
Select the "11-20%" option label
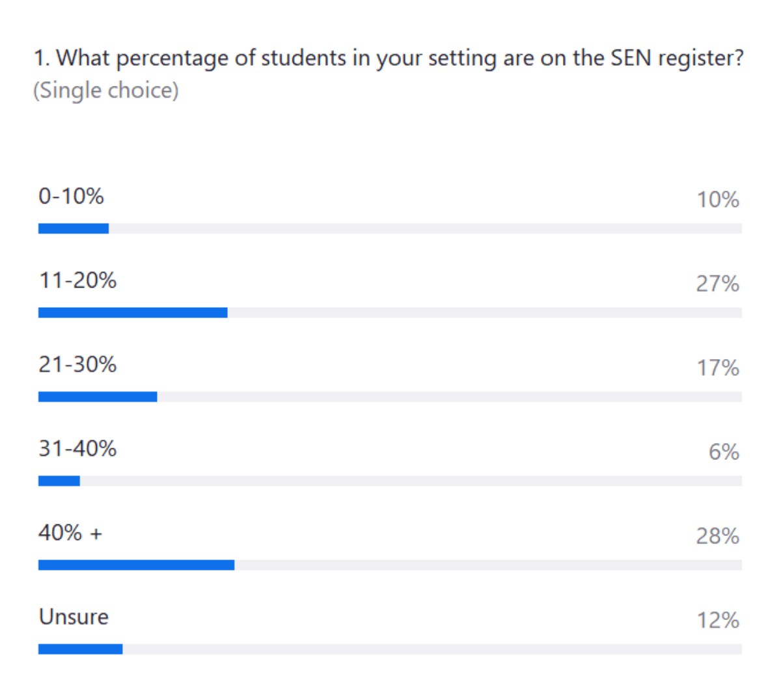tap(77, 280)
